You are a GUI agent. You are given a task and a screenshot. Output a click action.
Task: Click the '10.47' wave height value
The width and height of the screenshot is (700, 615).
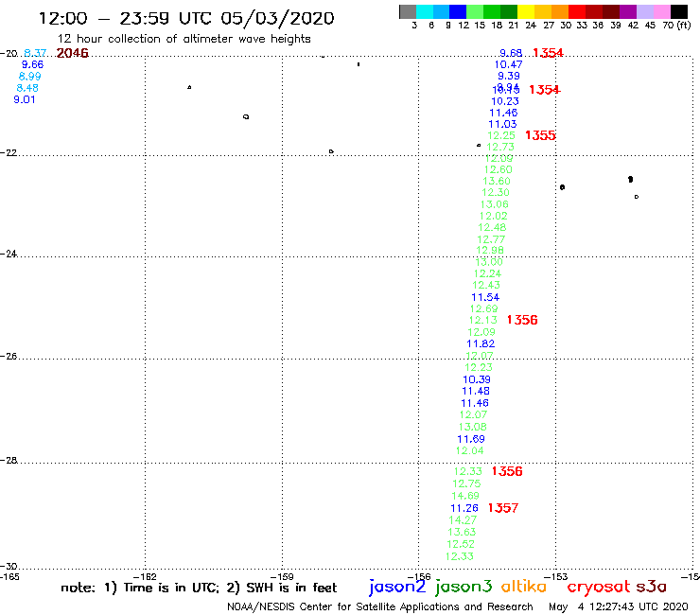click(508, 64)
